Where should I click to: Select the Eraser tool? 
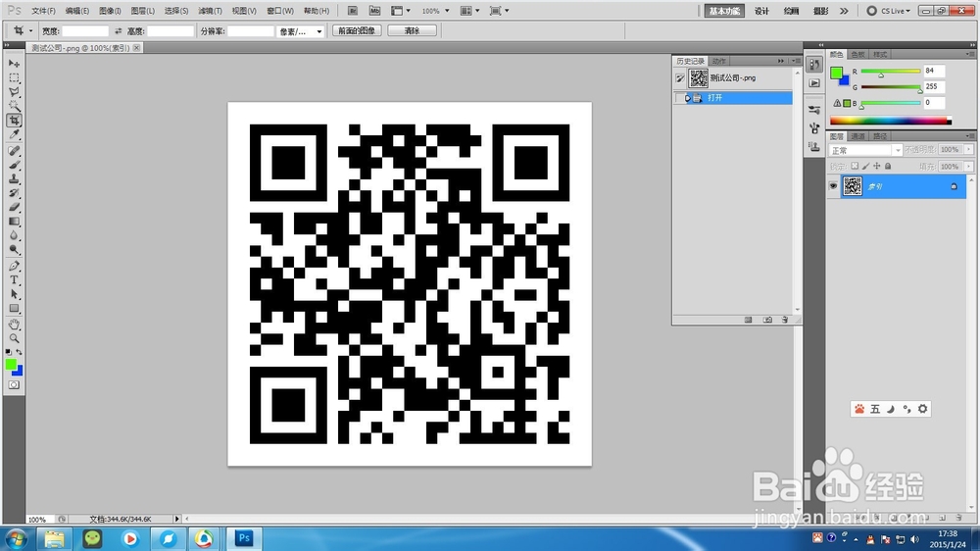14,207
